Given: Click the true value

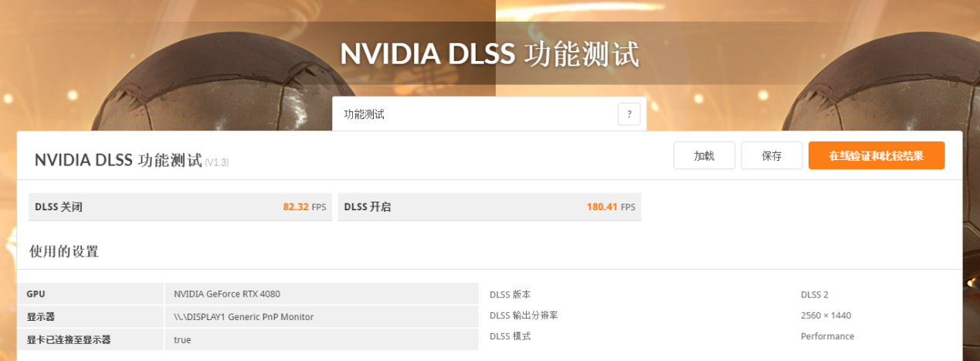Looking at the screenshot, I should point(182,339).
